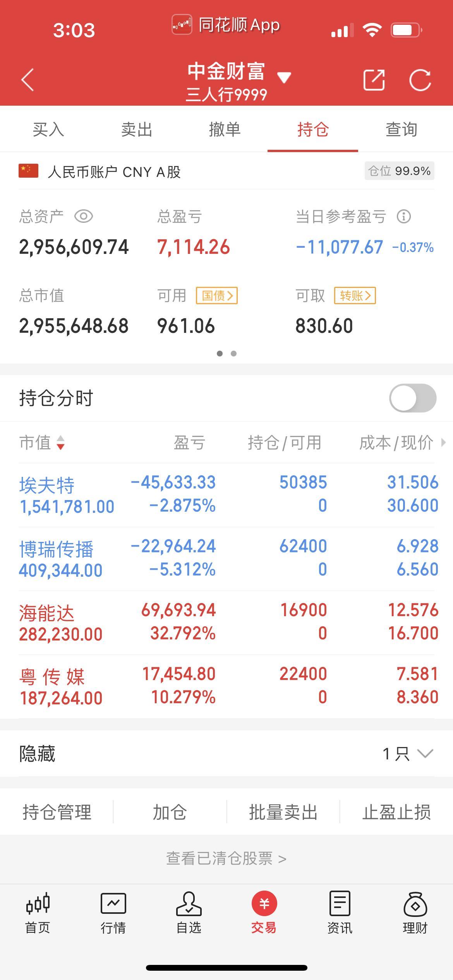Switch to the 买入 tab
This screenshot has height=980, width=453.
(x=48, y=129)
